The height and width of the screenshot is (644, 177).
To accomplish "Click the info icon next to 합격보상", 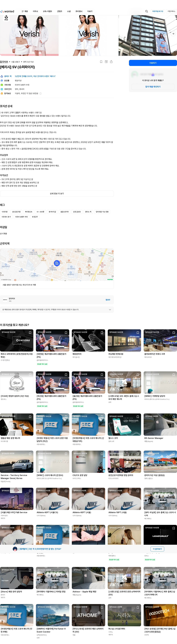I will coord(40,93).
